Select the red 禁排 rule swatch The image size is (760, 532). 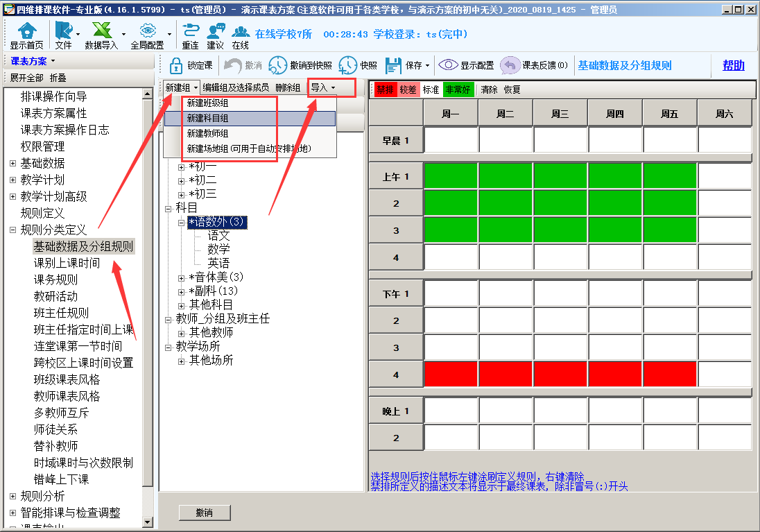tap(385, 89)
